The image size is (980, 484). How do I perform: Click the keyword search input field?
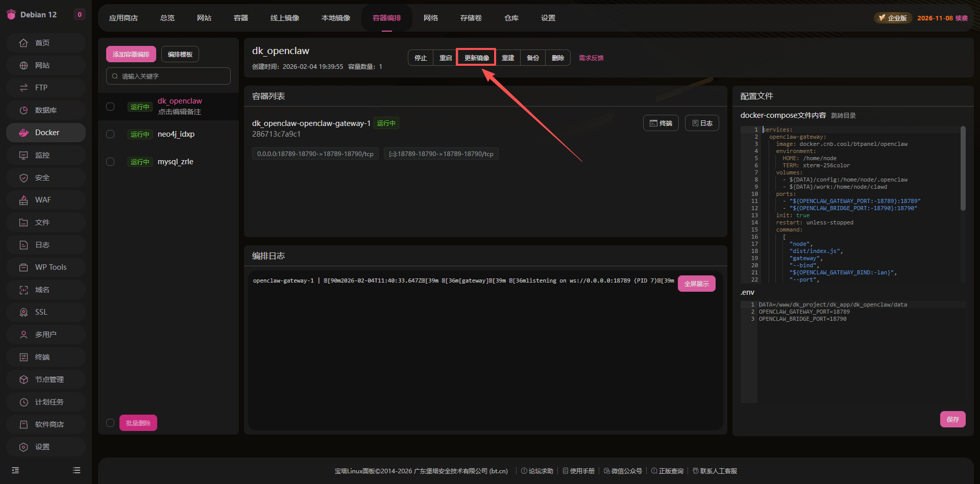[168, 75]
